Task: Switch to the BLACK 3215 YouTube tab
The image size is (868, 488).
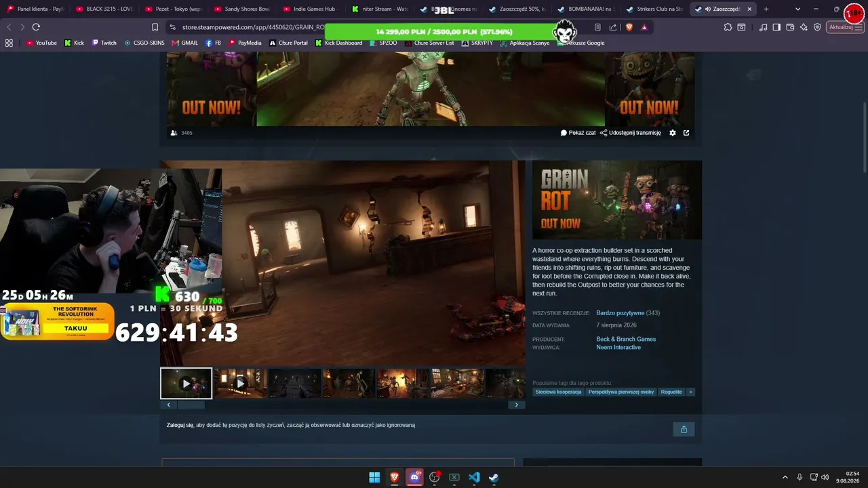Action: (x=104, y=9)
